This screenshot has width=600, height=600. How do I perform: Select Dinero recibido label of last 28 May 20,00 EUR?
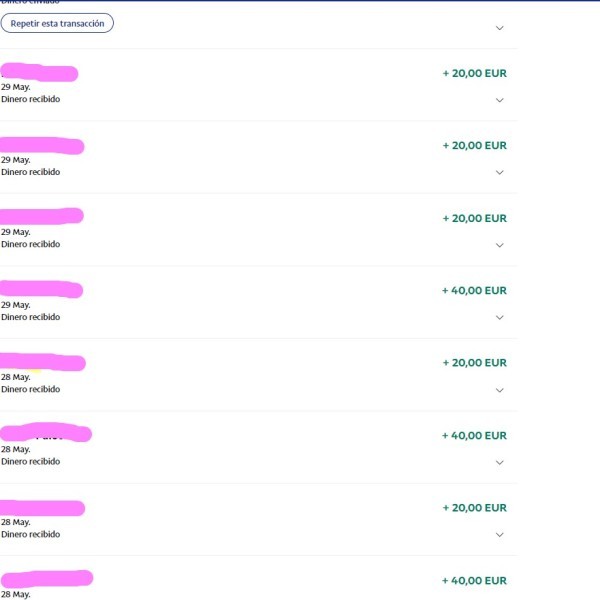coord(31,534)
